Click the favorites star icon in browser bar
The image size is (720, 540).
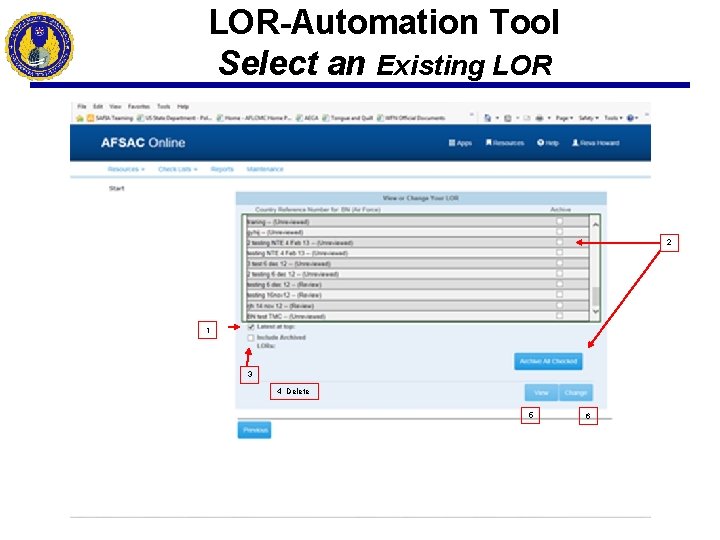coord(80,118)
